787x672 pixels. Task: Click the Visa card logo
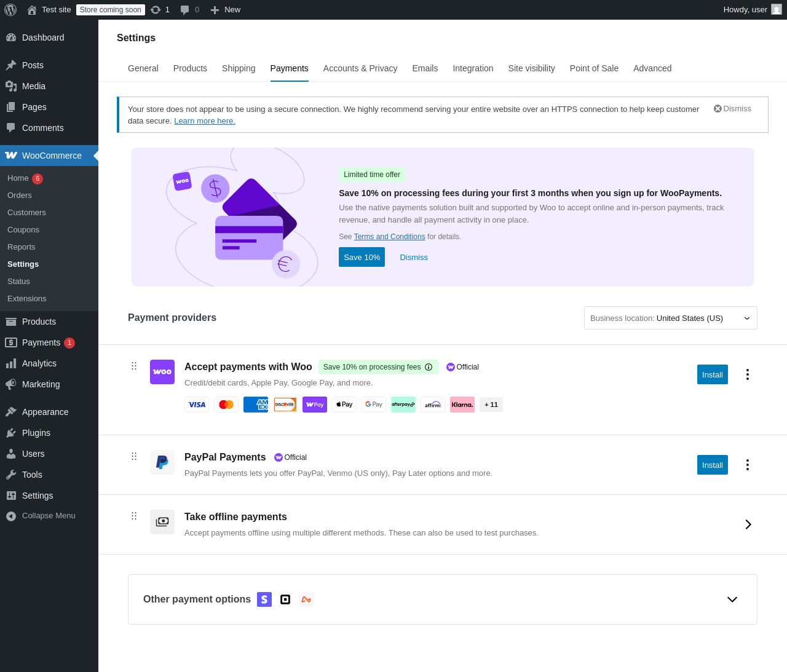[x=197, y=405]
